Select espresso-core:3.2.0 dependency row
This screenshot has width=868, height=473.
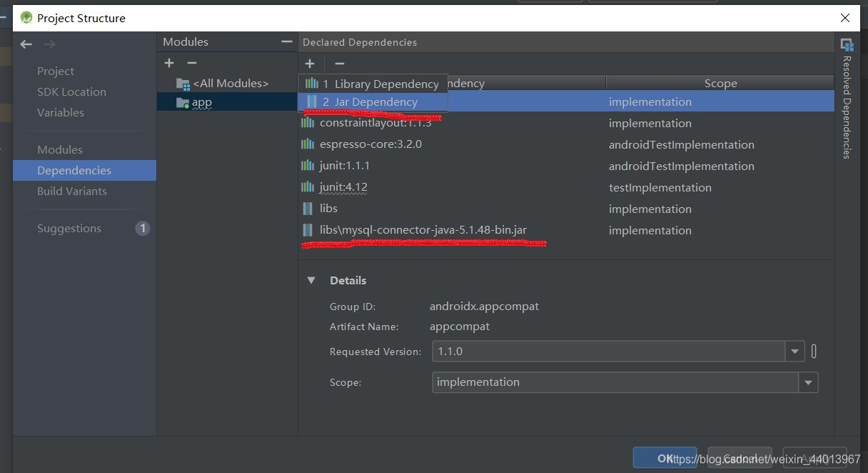pyautogui.click(x=566, y=144)
